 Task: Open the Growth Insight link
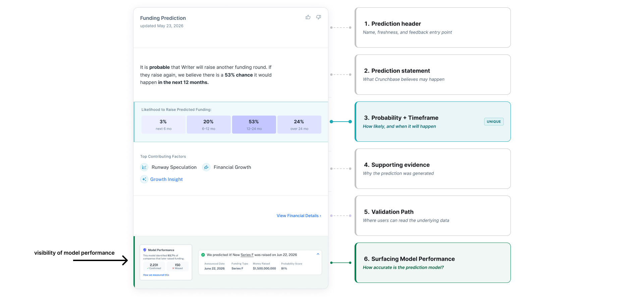(x=166, y=179)
